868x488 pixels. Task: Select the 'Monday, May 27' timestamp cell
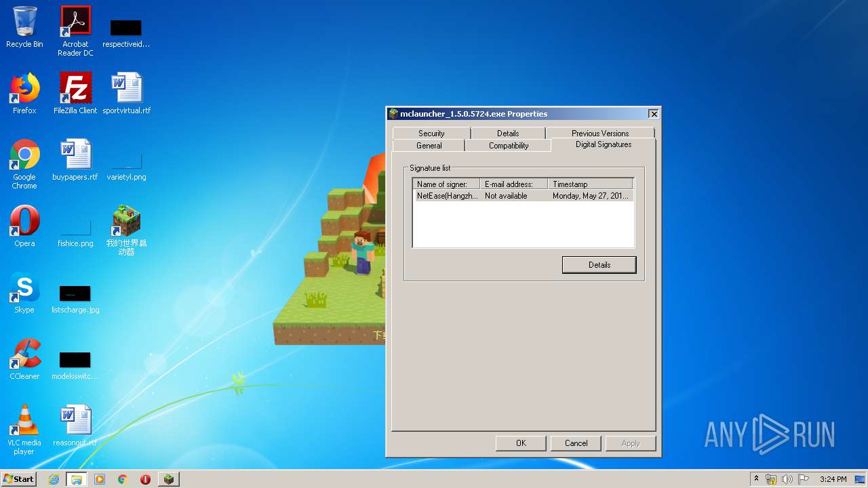coord(591,196)
